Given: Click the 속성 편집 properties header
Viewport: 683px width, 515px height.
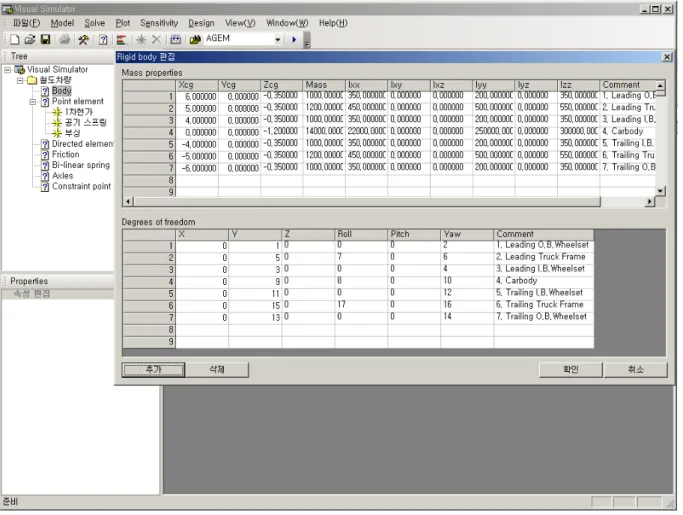Looking at the screenshot, I should pyautogui.click(x=57, y=294).
